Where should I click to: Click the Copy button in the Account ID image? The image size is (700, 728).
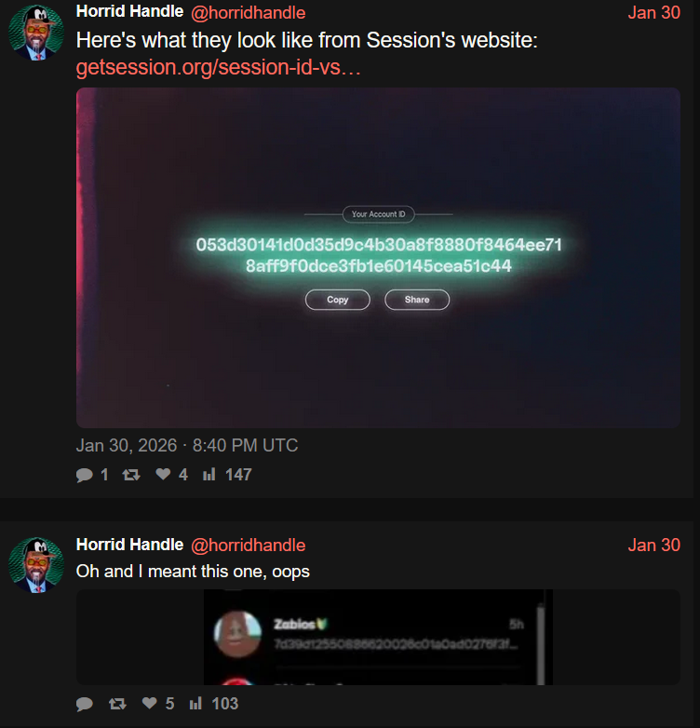[x=338, y=300]
